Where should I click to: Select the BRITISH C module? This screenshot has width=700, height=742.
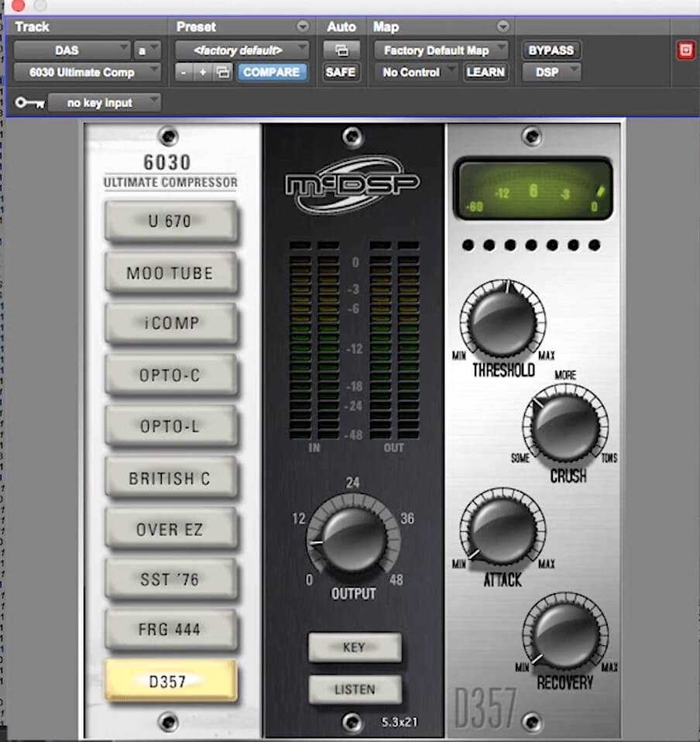[x=170, y=477]
